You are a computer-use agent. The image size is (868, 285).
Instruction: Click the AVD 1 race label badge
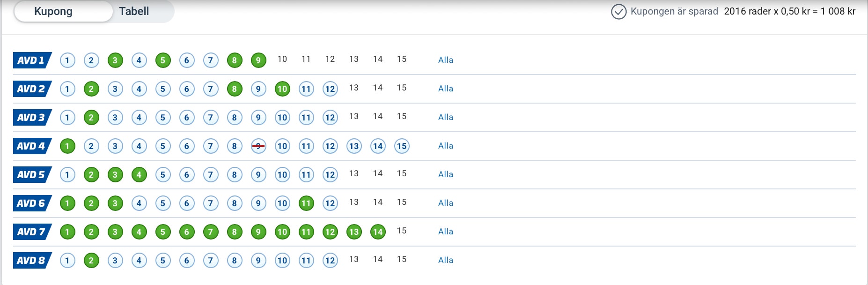[32, 60]
